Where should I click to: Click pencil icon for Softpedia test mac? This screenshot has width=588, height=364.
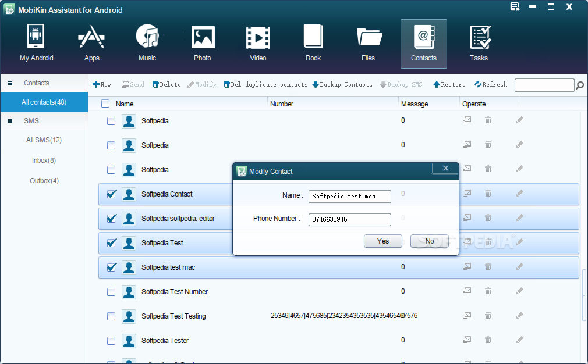coord(519,267)
